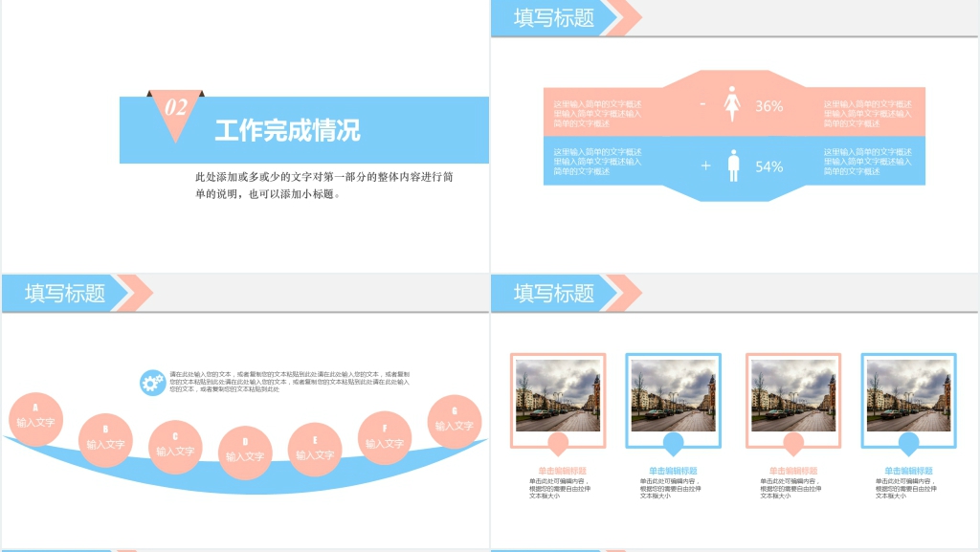The width and height of the screenshot is (980, 552).
Task: Click the plus sign in the blue band
Action: [705, 166]
